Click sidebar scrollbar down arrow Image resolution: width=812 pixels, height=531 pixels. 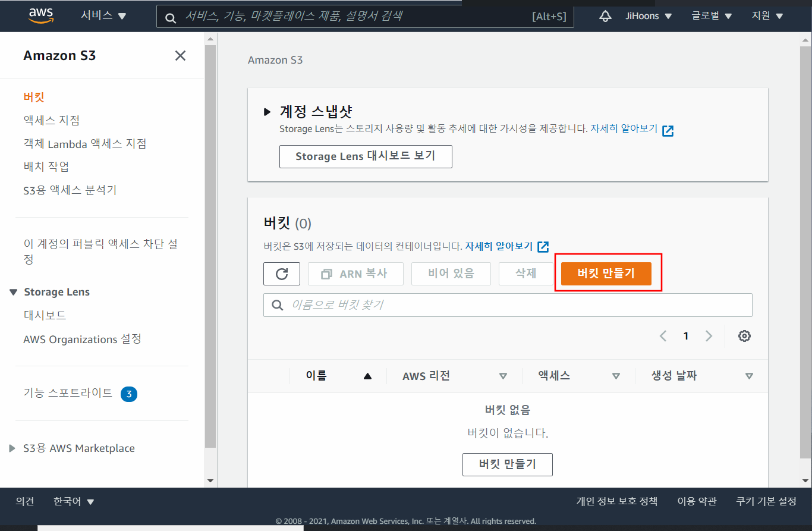pos(210,480)
